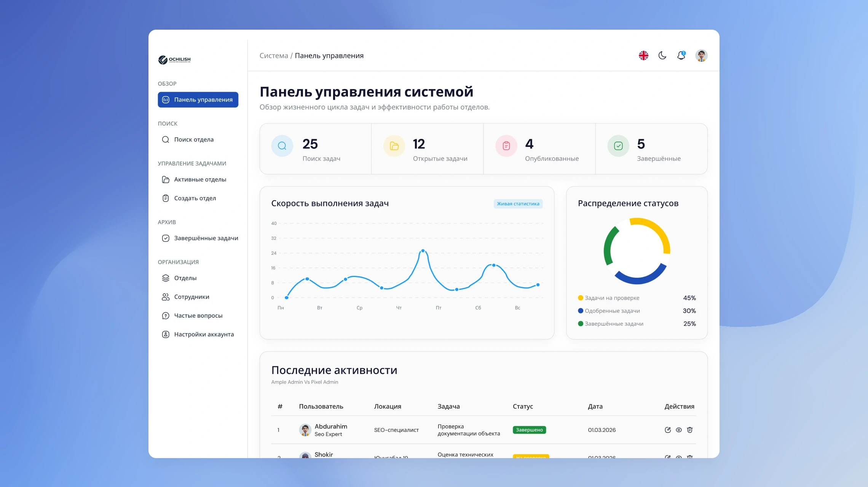The image size is (868, 487).
Task: Click the Завершённые задачи legend entry in chart
Action: pos(611,324)
